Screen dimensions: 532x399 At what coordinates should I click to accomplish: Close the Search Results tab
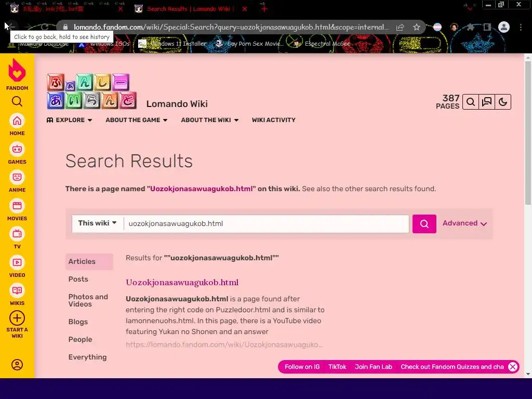[x=245, y=9]
